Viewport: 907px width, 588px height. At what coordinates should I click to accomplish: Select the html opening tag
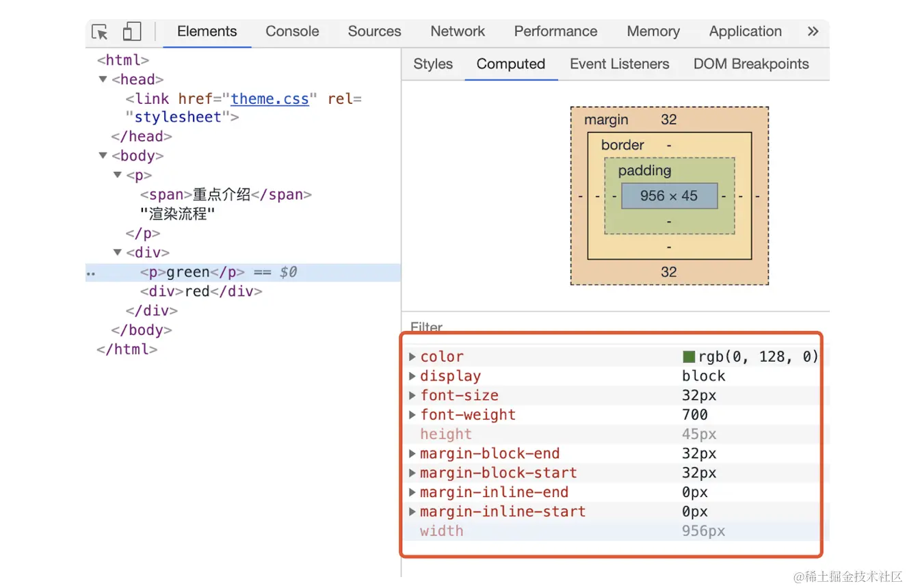(123, 60)
